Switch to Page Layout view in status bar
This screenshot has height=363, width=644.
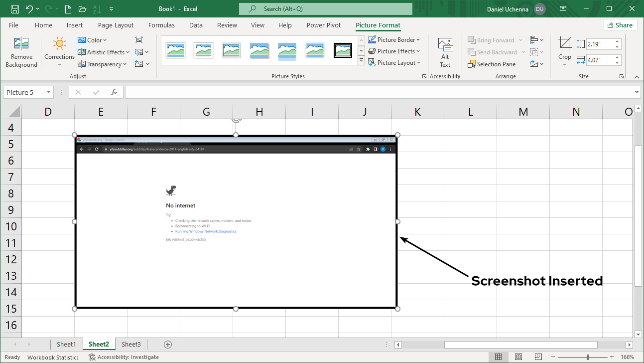[x=518, y=357]
